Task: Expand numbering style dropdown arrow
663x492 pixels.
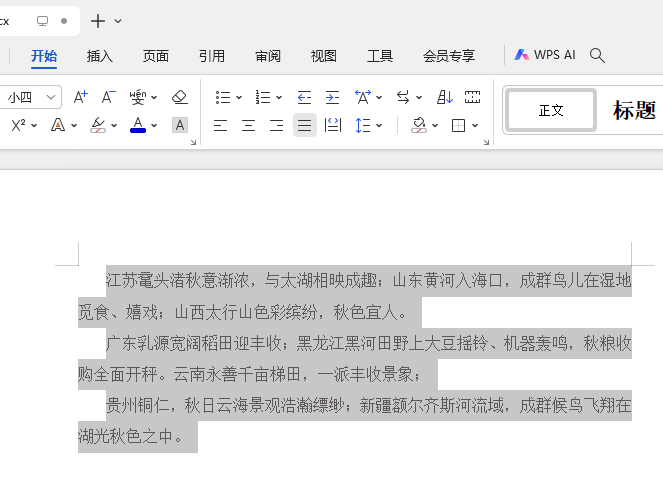Action: (x=279, y=98)
